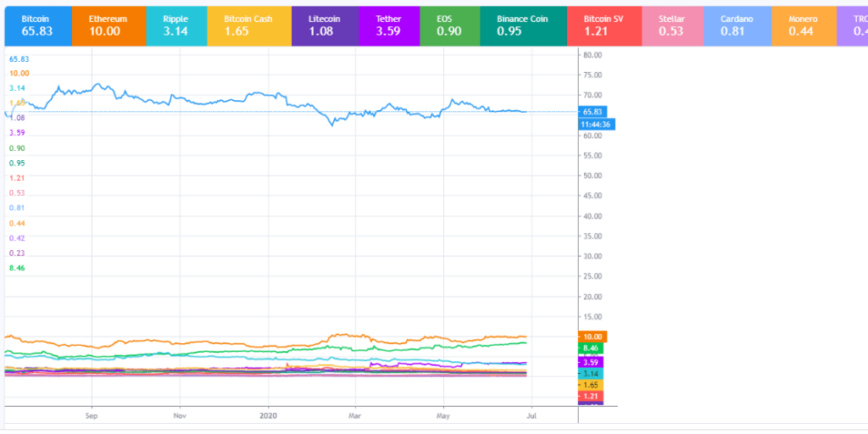The width and height of the screenshot is (868, 434).
Task: Click red 1.21 price label on right axis
Action: [x=591, y=397]
